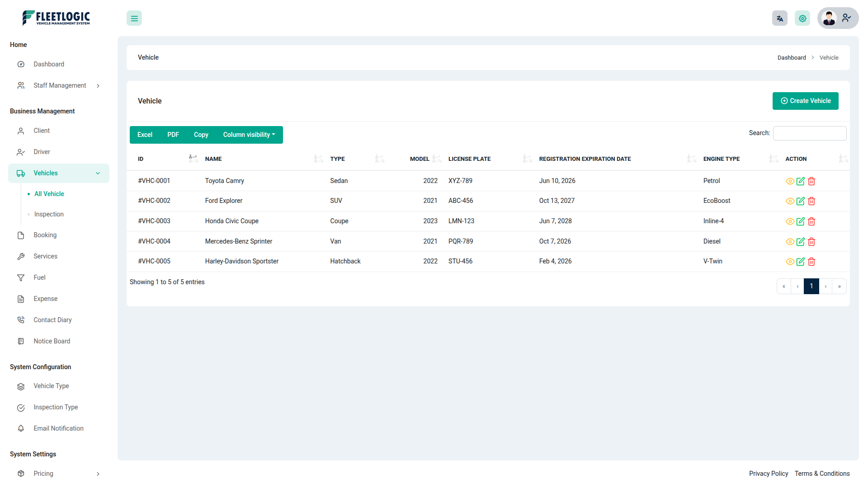Collapse the Vehicles sidebar section
Viewport: 868px width, 488px height.
[x=98, y=174]
